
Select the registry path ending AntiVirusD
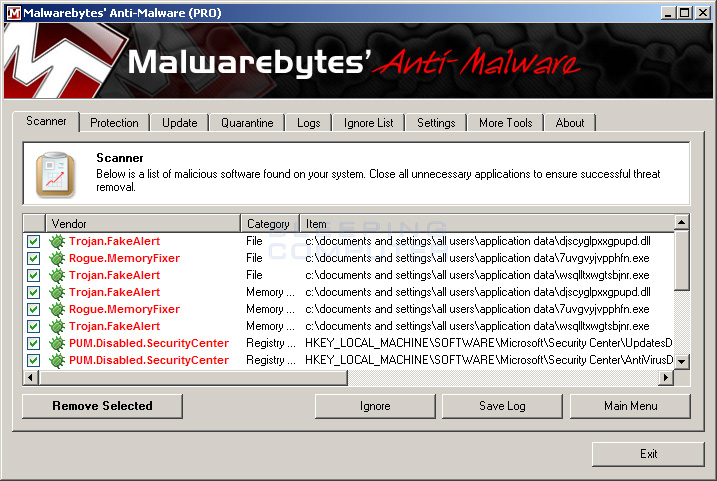click(x=489, y=360)
